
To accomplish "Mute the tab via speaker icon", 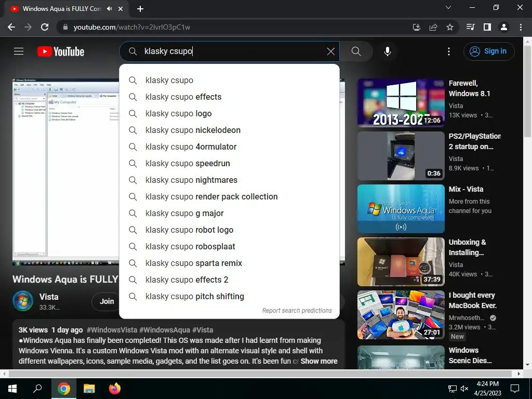I will click(109, 9).
